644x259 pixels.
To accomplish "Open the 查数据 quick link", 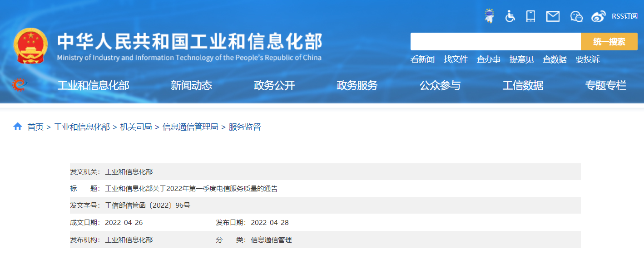I will pos(555,59).
